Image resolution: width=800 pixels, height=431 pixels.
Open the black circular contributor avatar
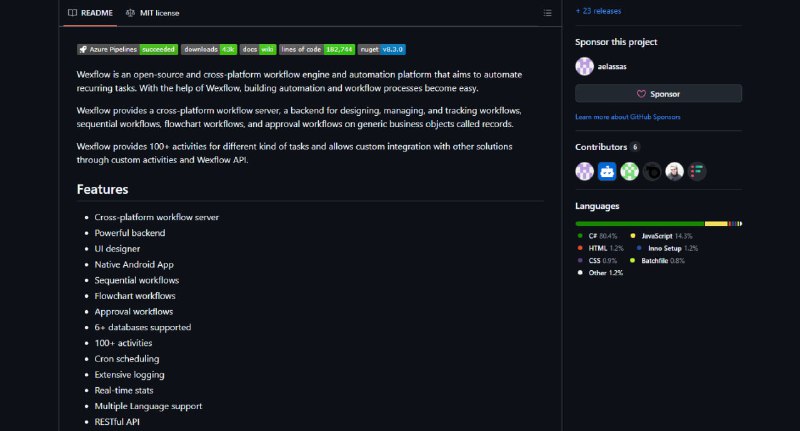[652, 171]
